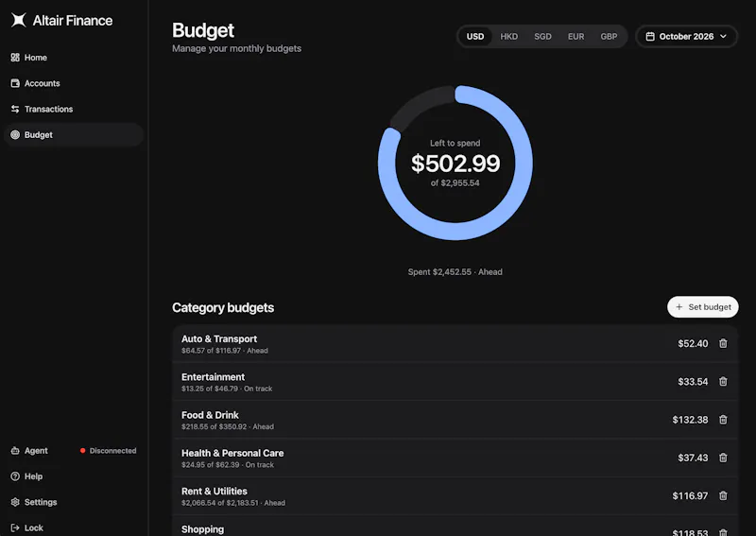Click the plus icon in Set budget

click(x=679, y=307)
